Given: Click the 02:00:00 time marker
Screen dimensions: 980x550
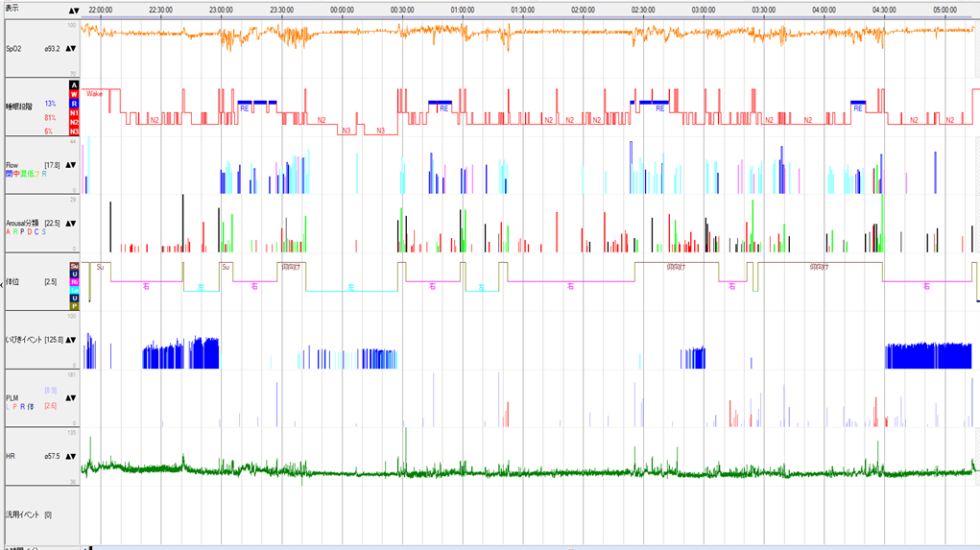Looking at the screenshot, I should coord(583,10).
